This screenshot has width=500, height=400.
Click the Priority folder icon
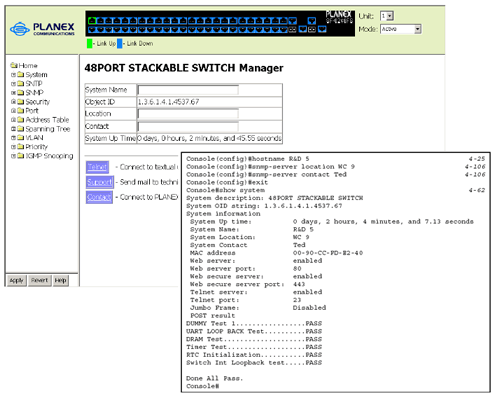click(21, 147)
